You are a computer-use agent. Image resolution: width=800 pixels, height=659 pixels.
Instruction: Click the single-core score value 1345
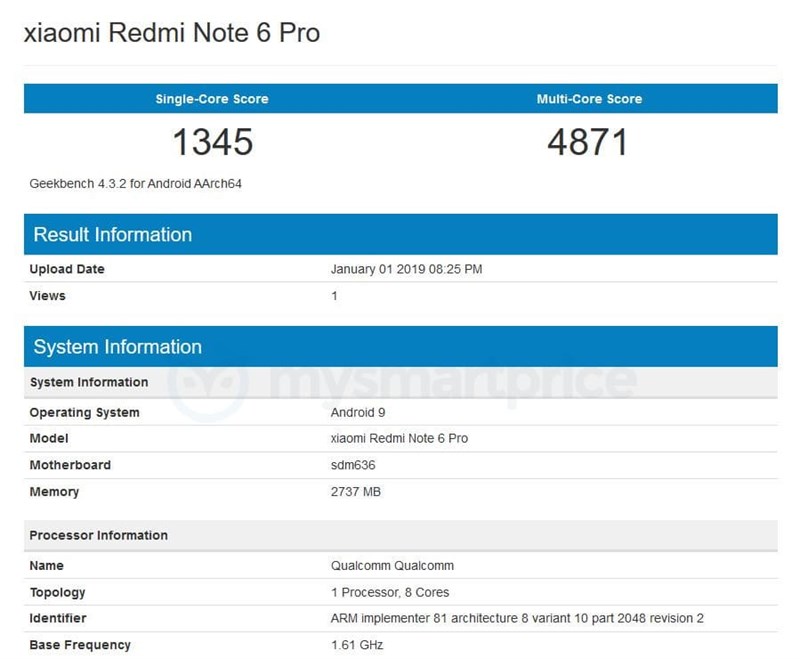click(x=213, y=141)
